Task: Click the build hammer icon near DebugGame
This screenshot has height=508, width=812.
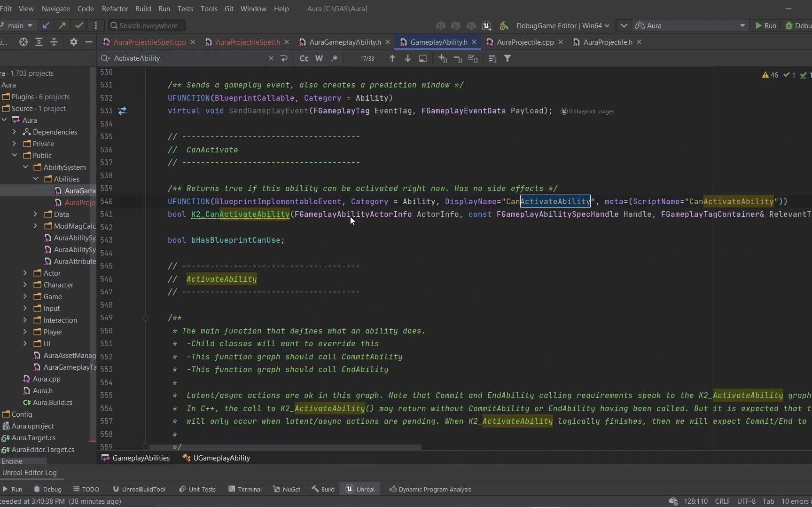Action: pyautogui.click(x=504, y=25)
